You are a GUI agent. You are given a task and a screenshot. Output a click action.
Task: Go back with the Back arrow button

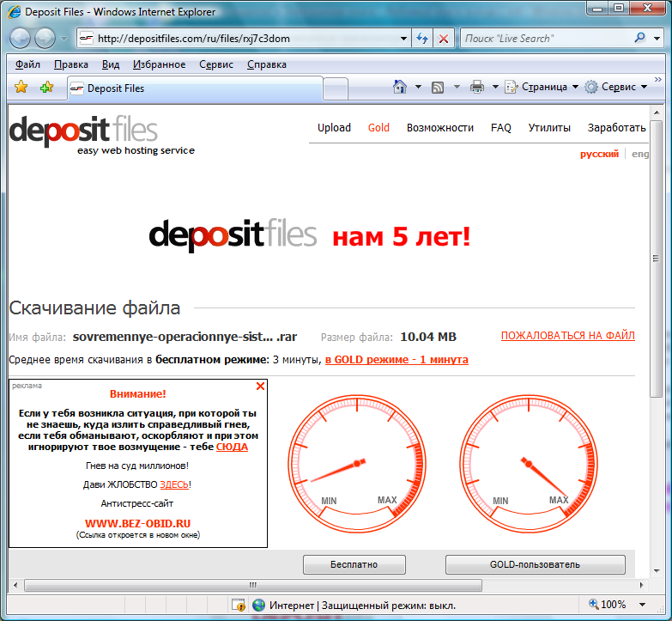(20, 39)
